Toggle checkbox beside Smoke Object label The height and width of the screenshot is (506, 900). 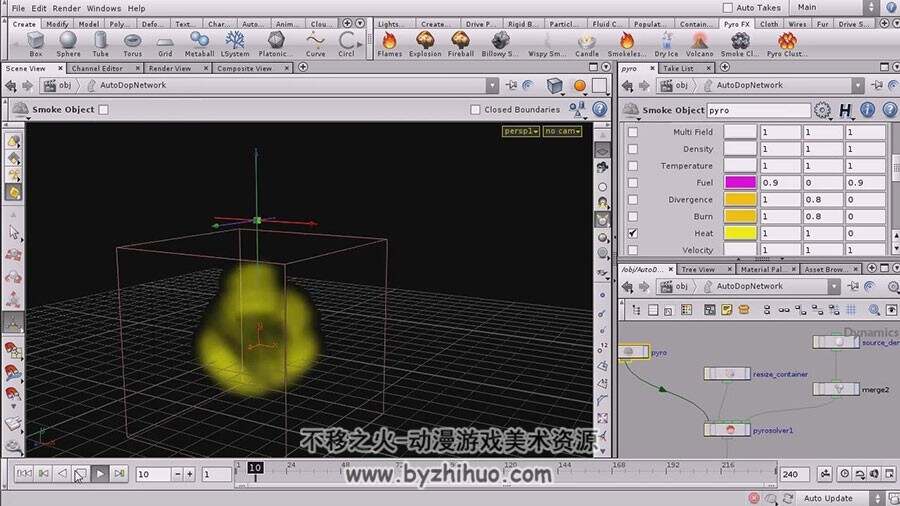pyautogui.click(x=103, y=109)
